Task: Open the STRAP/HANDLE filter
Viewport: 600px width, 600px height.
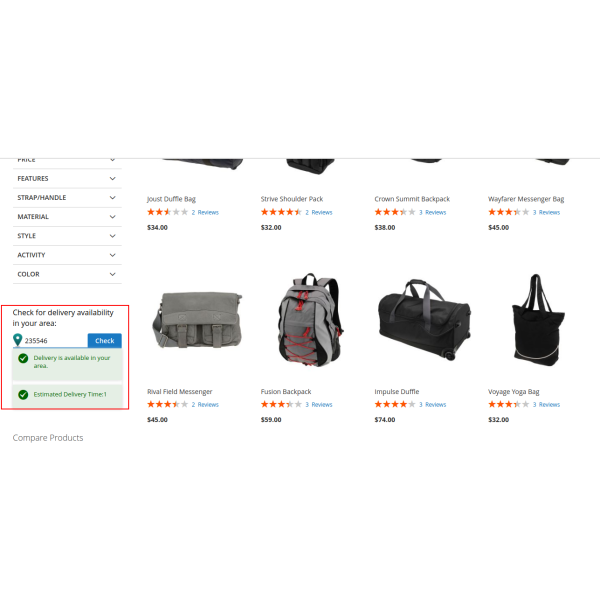Action: click(67, 198)
